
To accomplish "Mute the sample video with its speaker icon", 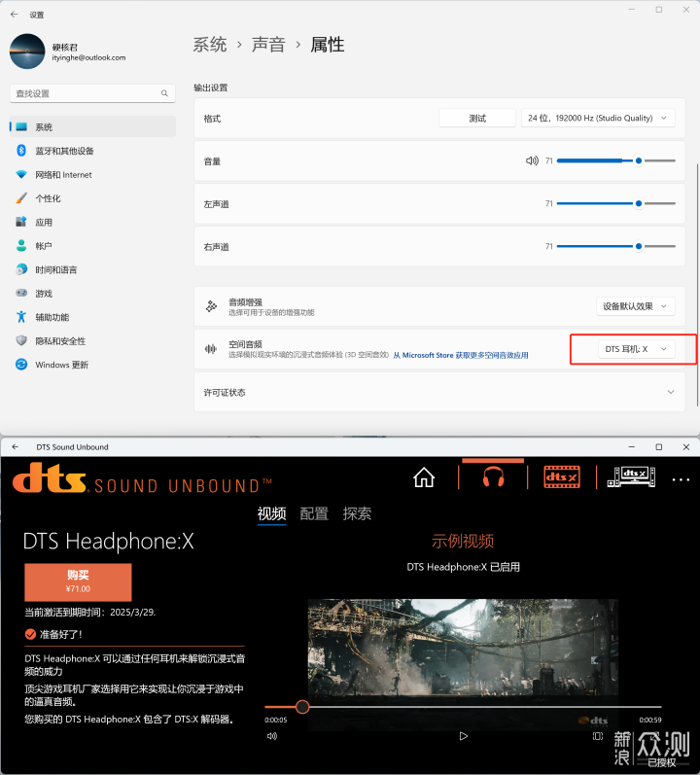I will pyautogui.click(x=271, y=736).
